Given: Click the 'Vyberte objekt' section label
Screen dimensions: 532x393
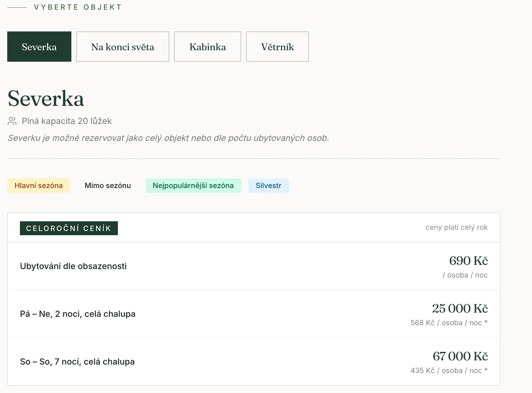Looking at the screenshot, I should click(78, 7).
